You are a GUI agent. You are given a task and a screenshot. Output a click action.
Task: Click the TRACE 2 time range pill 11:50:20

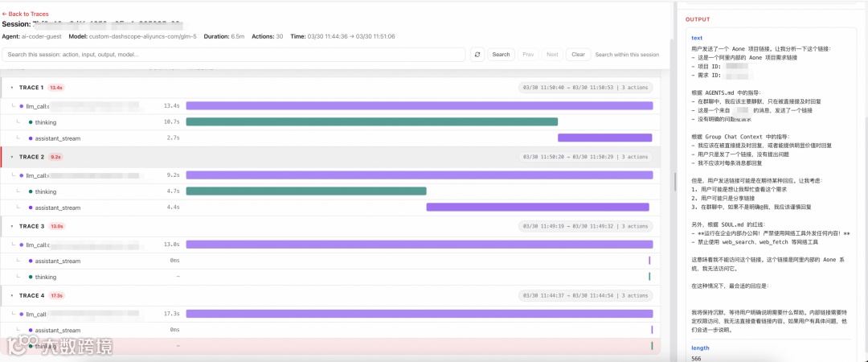(586, 157)
